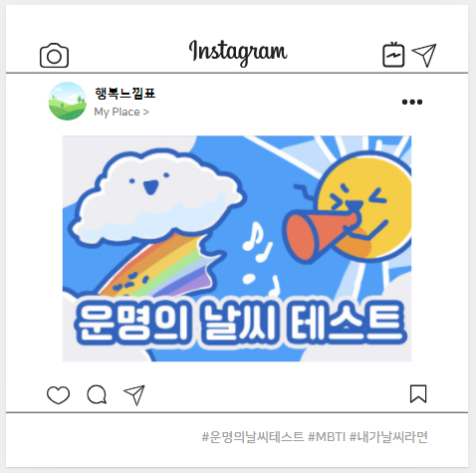Screen dimensions: 476x473
Task: Share post with paper plane below image
Action: [134, 395]
